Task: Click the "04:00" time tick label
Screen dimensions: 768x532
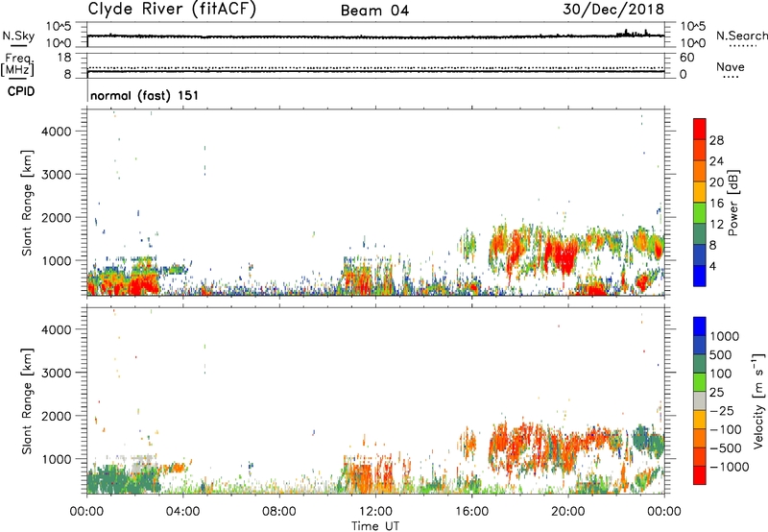Action: point(183,512)
